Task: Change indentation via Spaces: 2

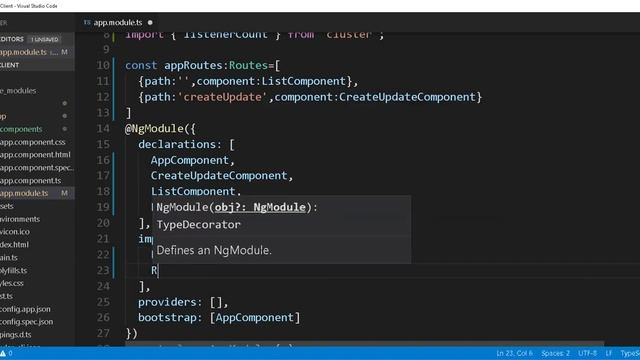Action: pos(555,353)
